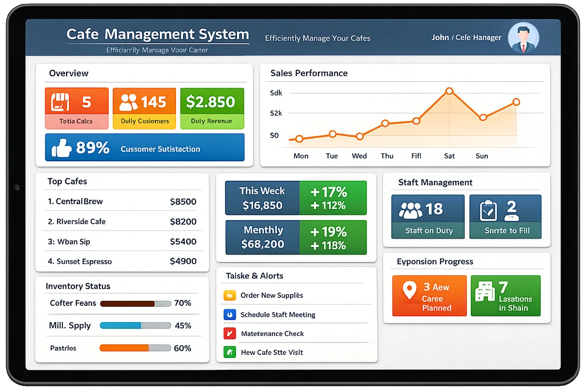Click the Overview heading
Image resolution: width=584 pixels, height=392 pixels.
point(69,73)
